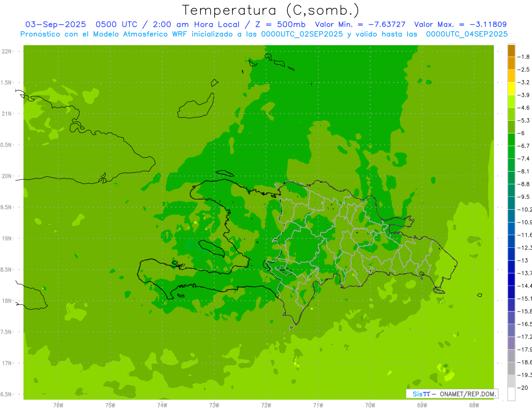Click the '69W' longitude label
The height and width of the screenshot is (411, 532).
pos(422,405)
